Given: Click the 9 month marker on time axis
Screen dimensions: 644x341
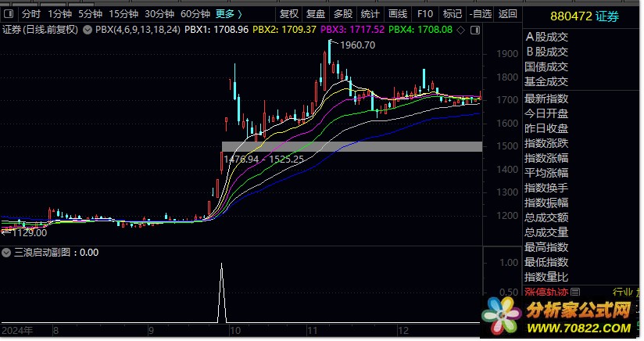Looking at the screenshot, I should pyautogui.click(x=151, y=331).
